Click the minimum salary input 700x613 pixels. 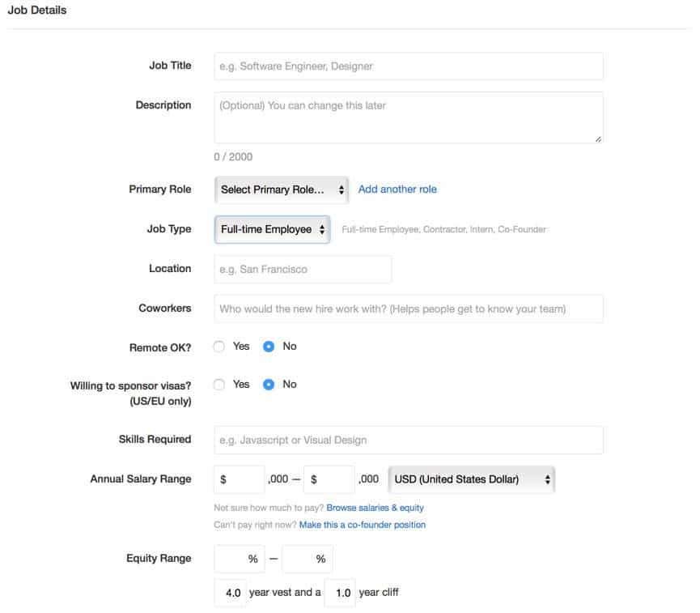tap(239, 479)
